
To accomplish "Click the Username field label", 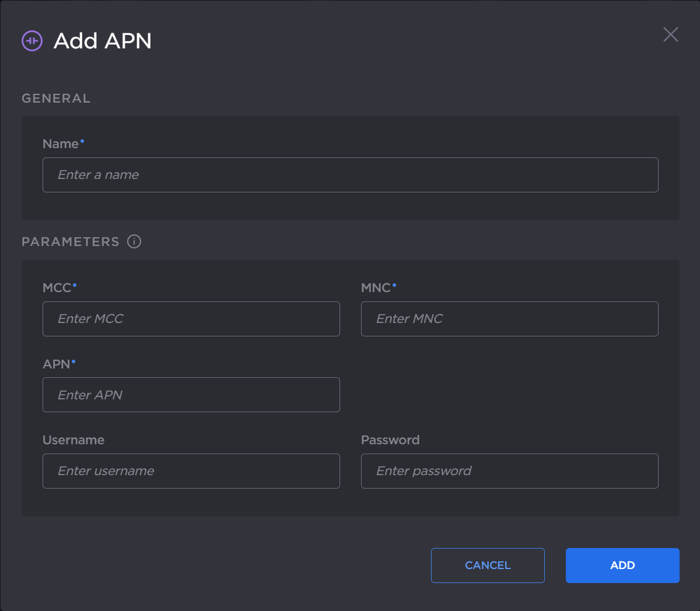I will coord(73,440).
